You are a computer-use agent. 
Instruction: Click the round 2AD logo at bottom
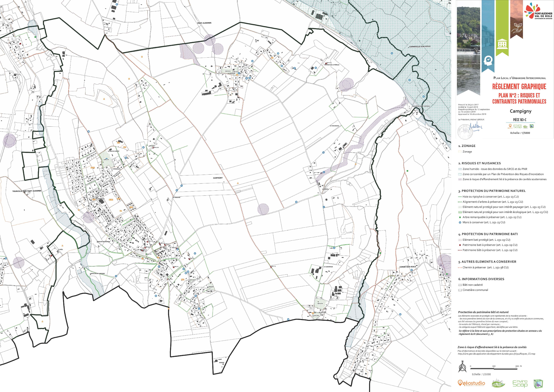coord(498,383)
